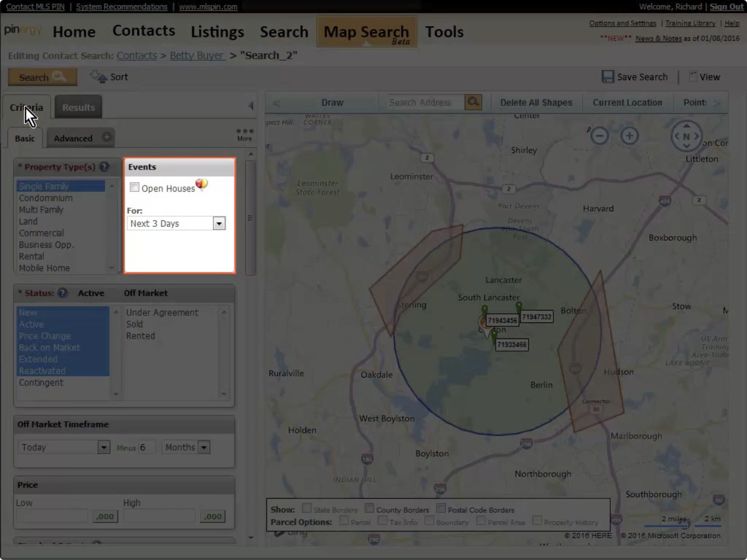Select Single Family from property type list
The image size is (747, 560).
click(x=44, y=186)
